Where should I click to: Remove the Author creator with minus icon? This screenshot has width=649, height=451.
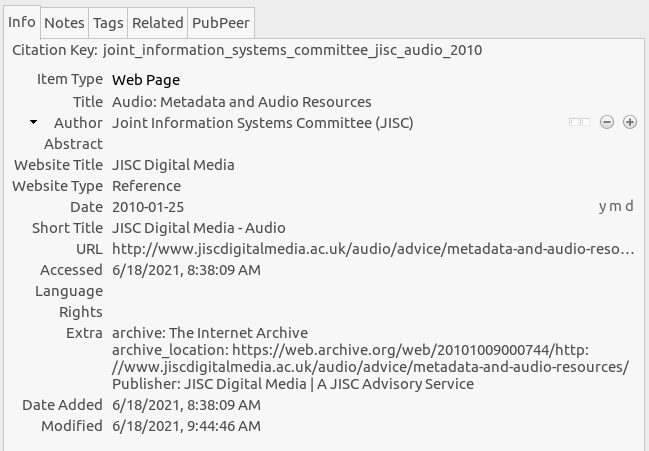(607, 122)
